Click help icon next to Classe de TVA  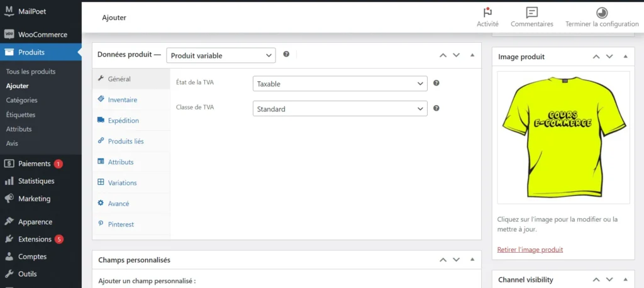click(436, 108)
